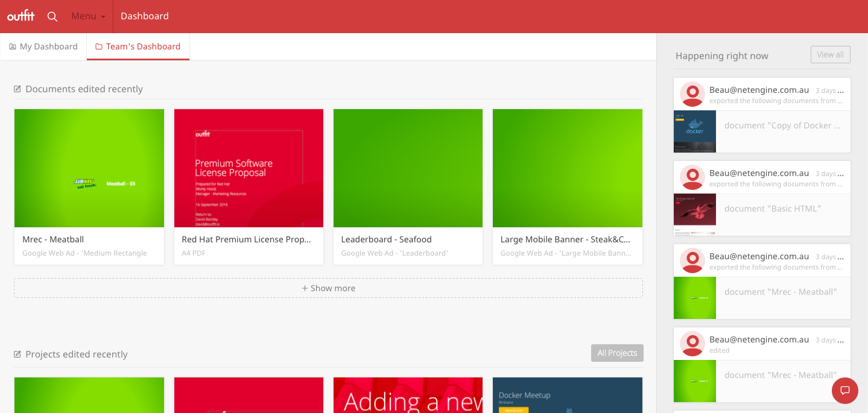
Task: Open the Docker Meetup project thumbnail
Action: pyautogui.click(x=568, y=395)
